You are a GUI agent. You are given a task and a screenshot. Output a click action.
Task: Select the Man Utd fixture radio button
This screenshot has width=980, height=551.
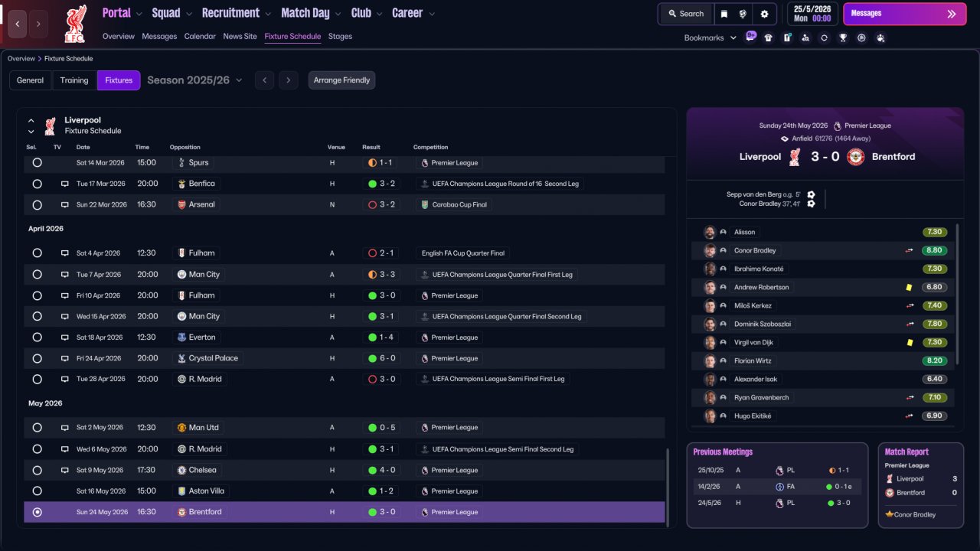pos(37,428)
